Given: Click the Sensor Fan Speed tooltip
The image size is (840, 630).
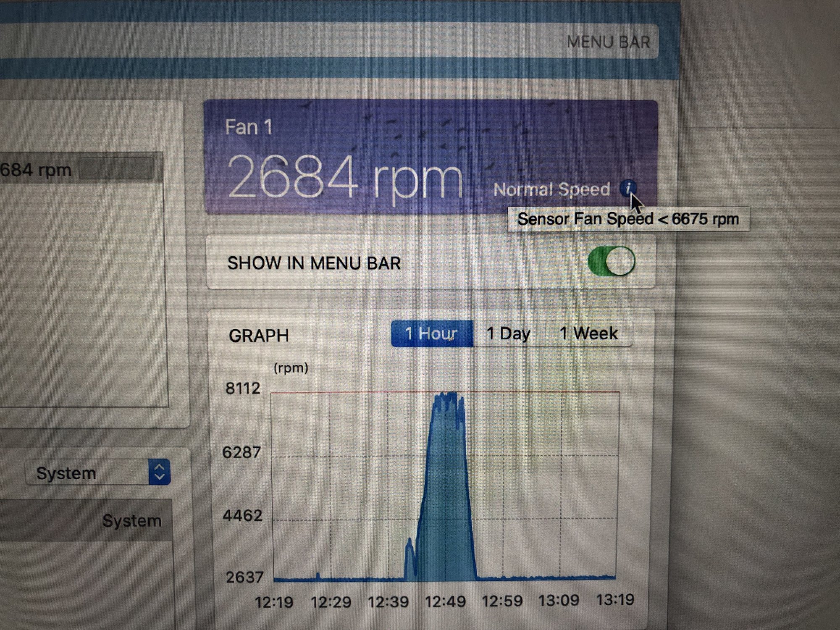Looking at the screenshot, I should click(x=628, y=219).
